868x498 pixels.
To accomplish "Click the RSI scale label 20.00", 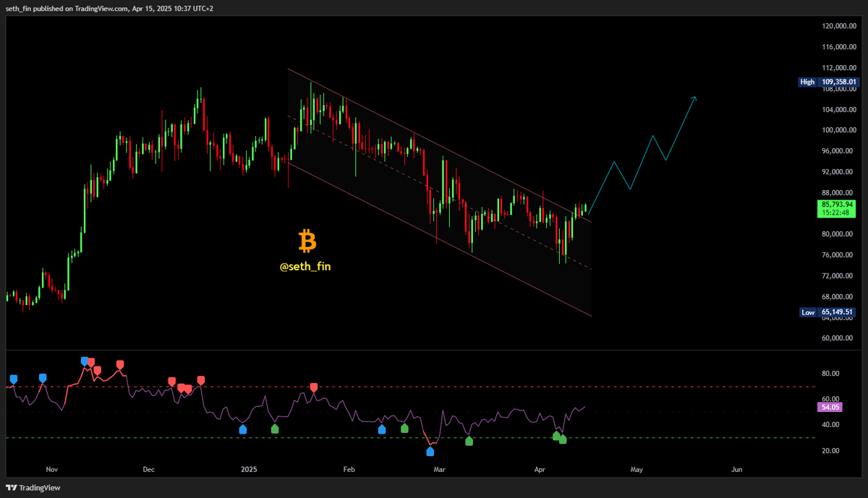I will (830, 451).
